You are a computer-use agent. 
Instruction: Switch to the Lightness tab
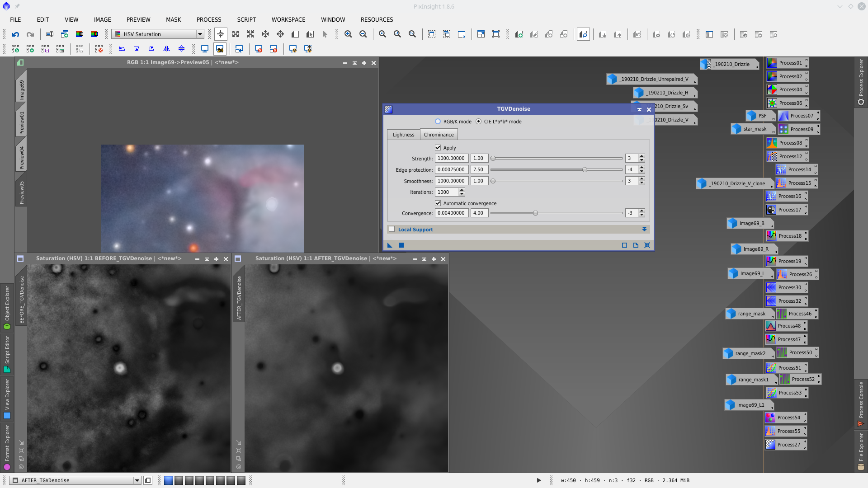[403, 135]
